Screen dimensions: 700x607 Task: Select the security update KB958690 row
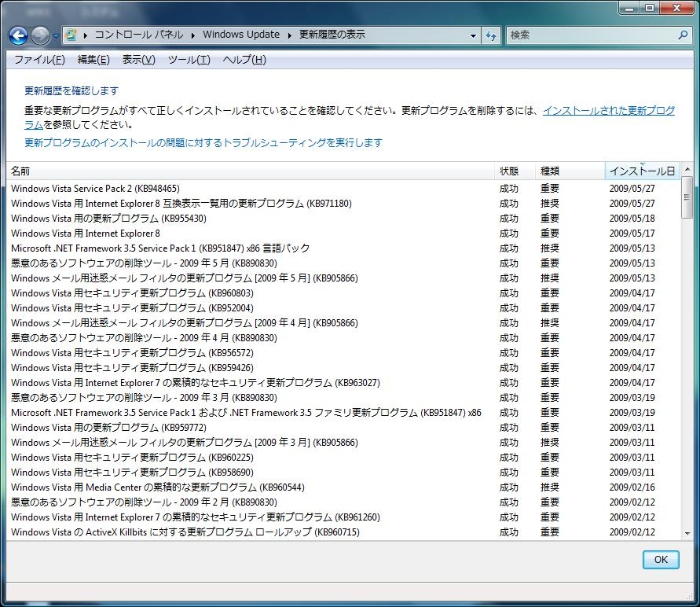click(x=343, y=473)
